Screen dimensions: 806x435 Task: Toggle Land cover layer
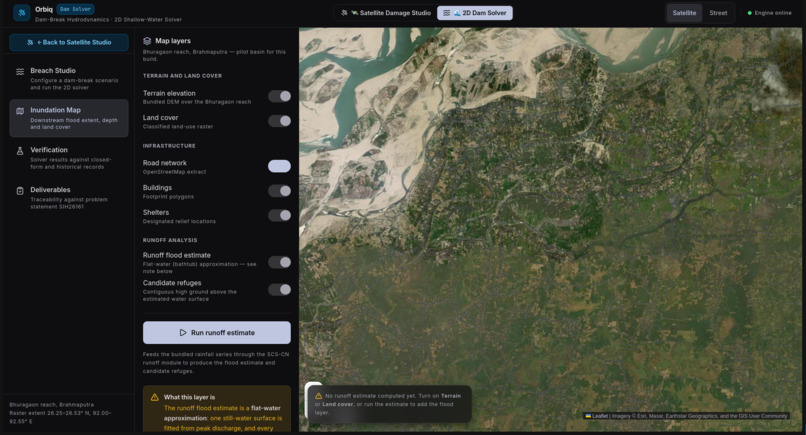click(x=279, y=121)
